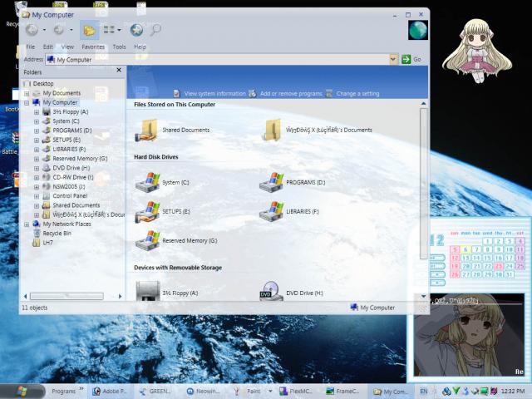The height and width of the screenshot is (399, 532).
Task: Click day 23 on the calendar widget
Action: click(x=498, y=266)
